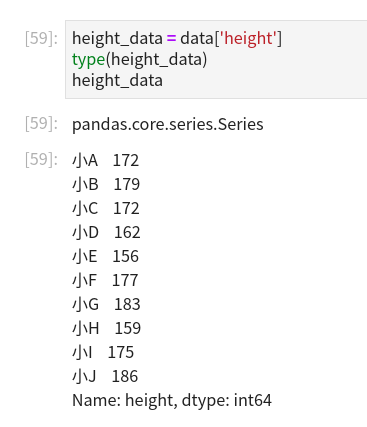Click the purple equals sign operator

[171, 38]
